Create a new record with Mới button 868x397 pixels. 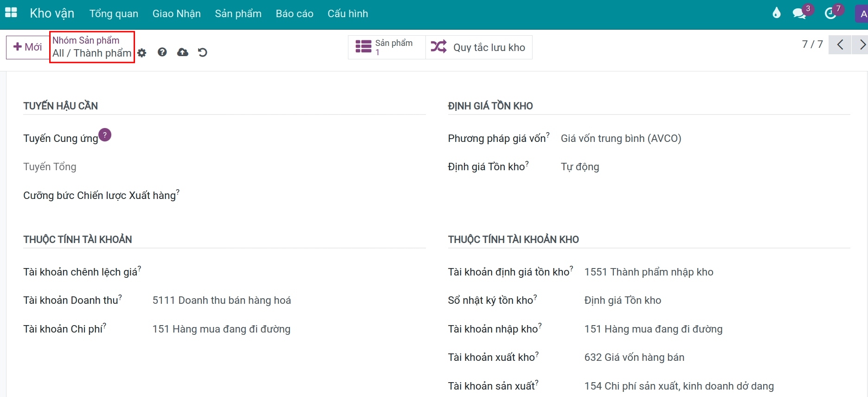pos(28,47)
